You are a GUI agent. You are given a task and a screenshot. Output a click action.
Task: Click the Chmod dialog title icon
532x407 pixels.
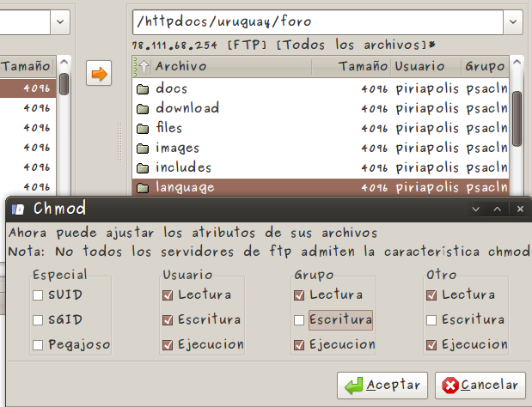(x=18, y=210)
